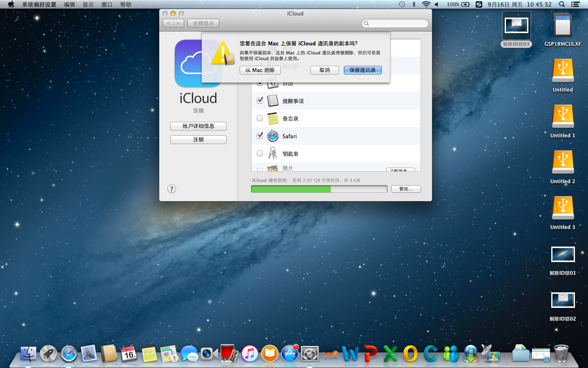
Task: Launch FaceTime camera icon in dock
Action: pos(209,354)
